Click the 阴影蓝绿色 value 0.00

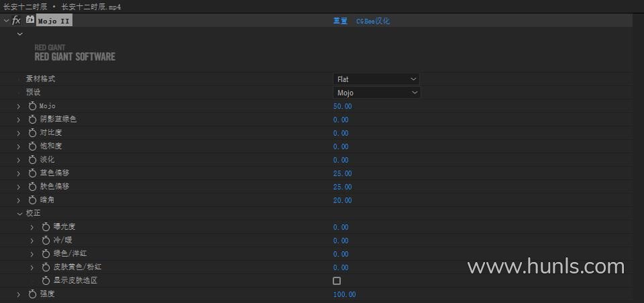341,120
